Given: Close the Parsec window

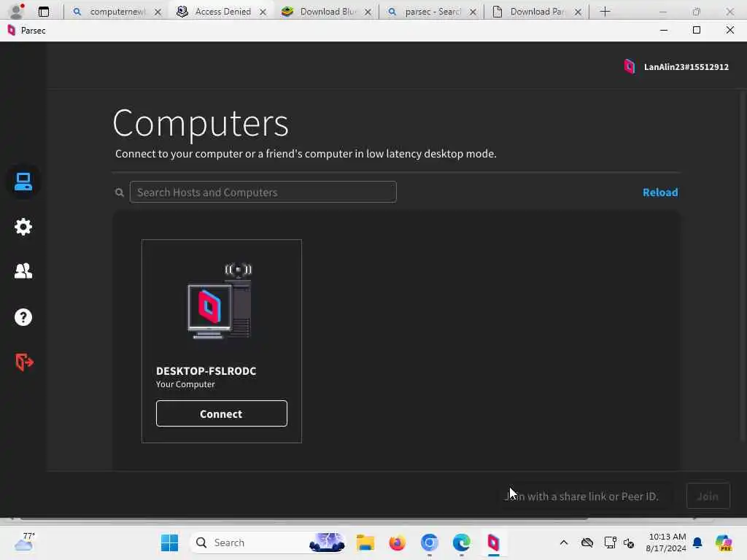Looking at the screenshot, I should tap(729, 30).
